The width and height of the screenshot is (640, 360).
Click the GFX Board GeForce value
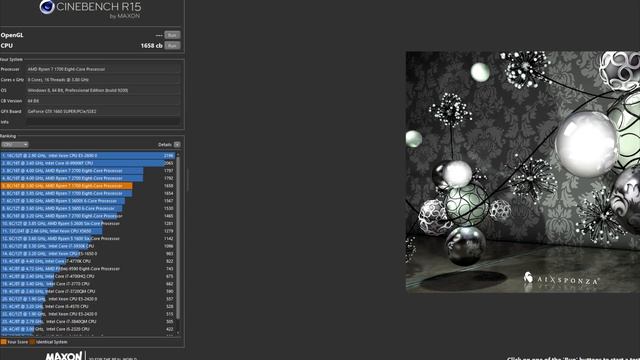click(x=103, y=111)
